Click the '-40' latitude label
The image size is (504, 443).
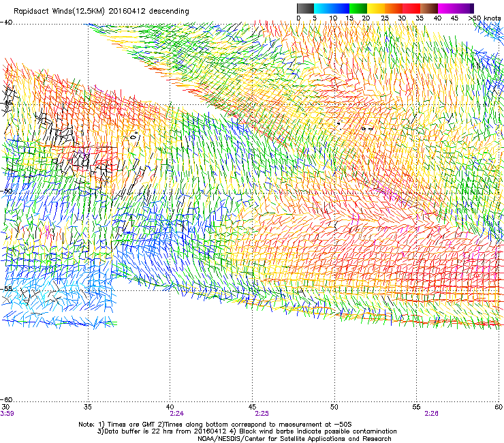click(x=6, y=22)
